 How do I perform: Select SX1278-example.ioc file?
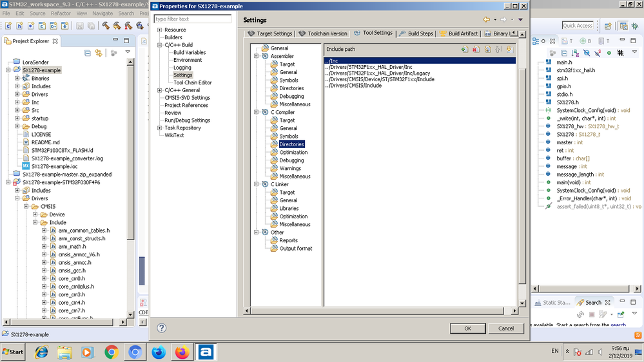(54, 166)
